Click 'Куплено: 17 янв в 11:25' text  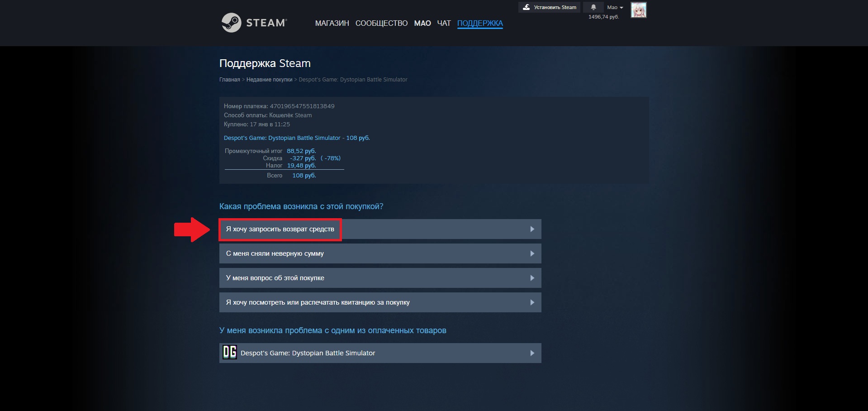click(257, 124)
